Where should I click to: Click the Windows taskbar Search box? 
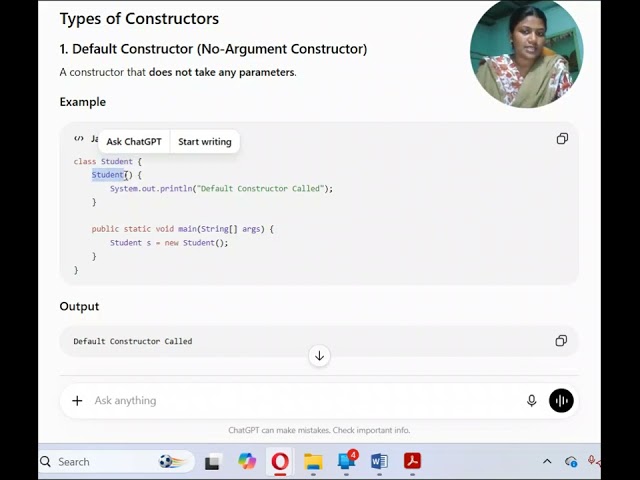116,462
